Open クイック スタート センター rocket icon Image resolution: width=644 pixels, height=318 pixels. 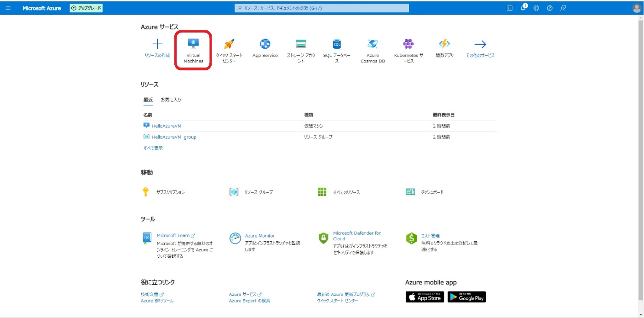(229, 44)
